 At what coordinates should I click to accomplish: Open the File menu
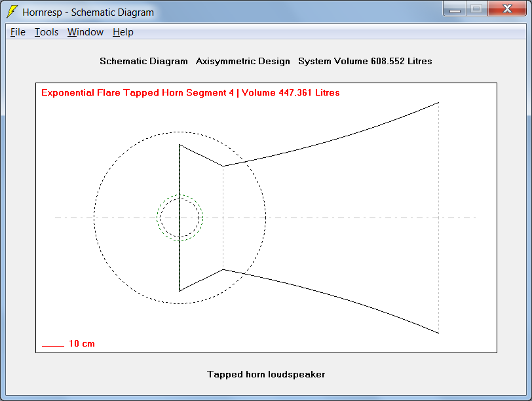18,32
